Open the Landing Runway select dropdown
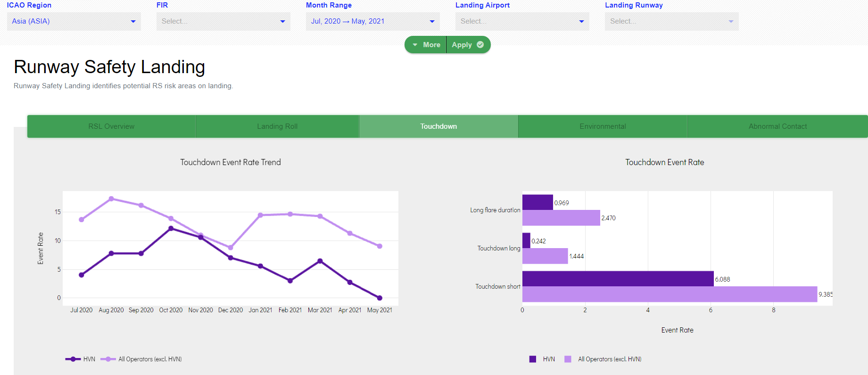Screen dimensions: 868x375 click(672, 21)
